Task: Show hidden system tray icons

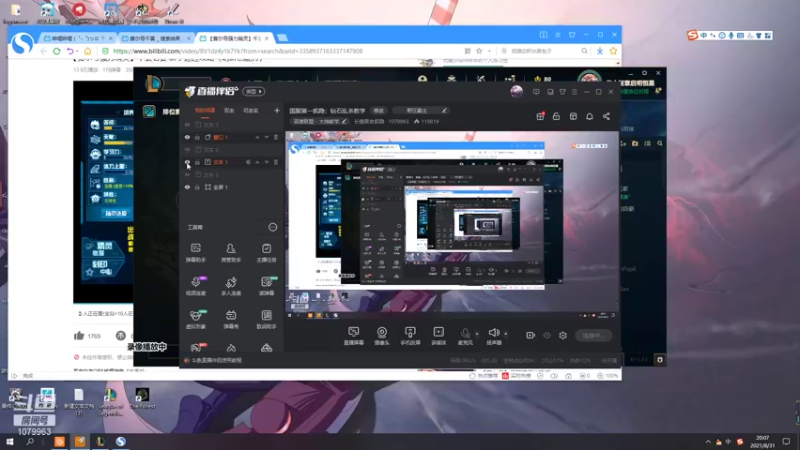Action: coord(708,442)
